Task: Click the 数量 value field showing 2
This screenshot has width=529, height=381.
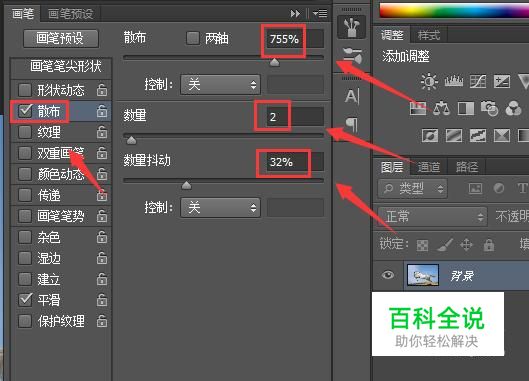Action: point(295,117)
